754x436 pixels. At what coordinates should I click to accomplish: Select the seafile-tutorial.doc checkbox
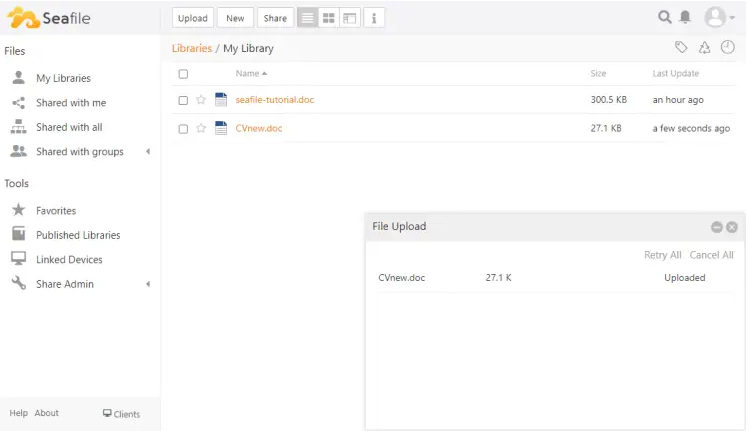tap(183, 100)
